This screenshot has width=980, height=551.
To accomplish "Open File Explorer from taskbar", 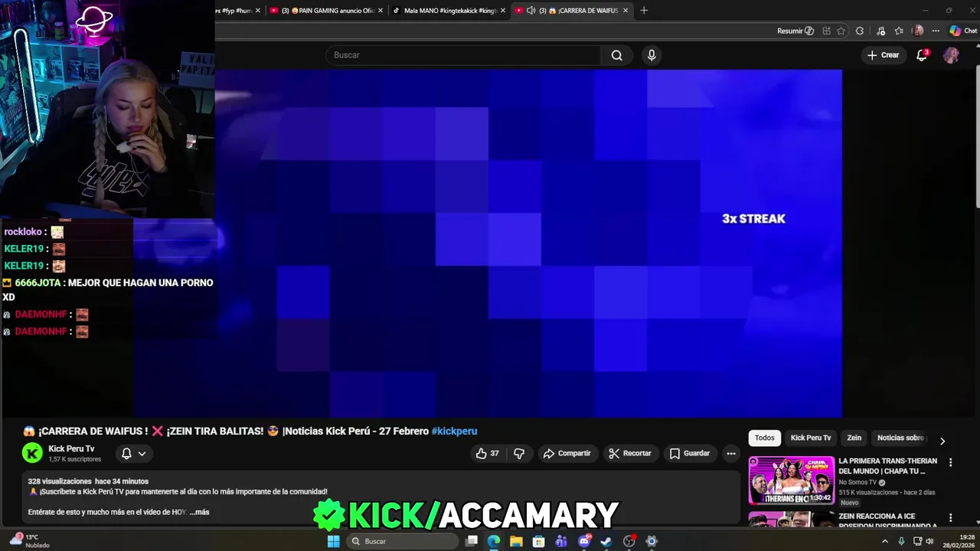I will click(516, 541).
